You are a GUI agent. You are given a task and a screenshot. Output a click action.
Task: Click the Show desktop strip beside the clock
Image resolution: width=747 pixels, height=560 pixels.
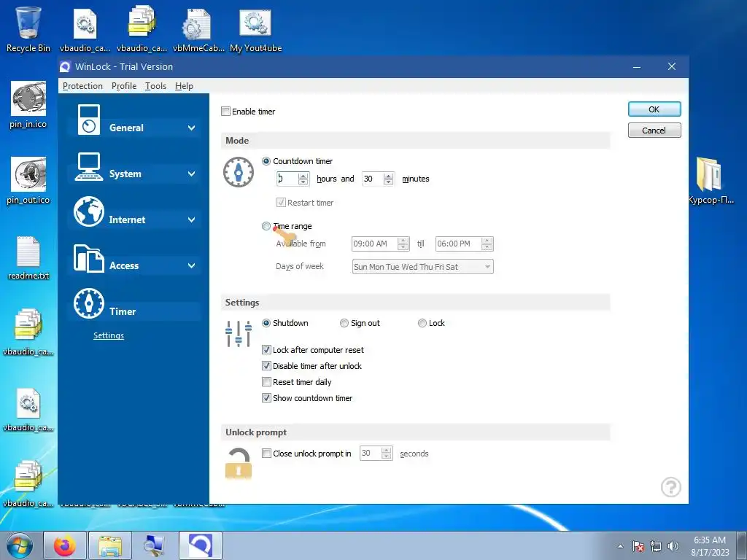[741, 545]
